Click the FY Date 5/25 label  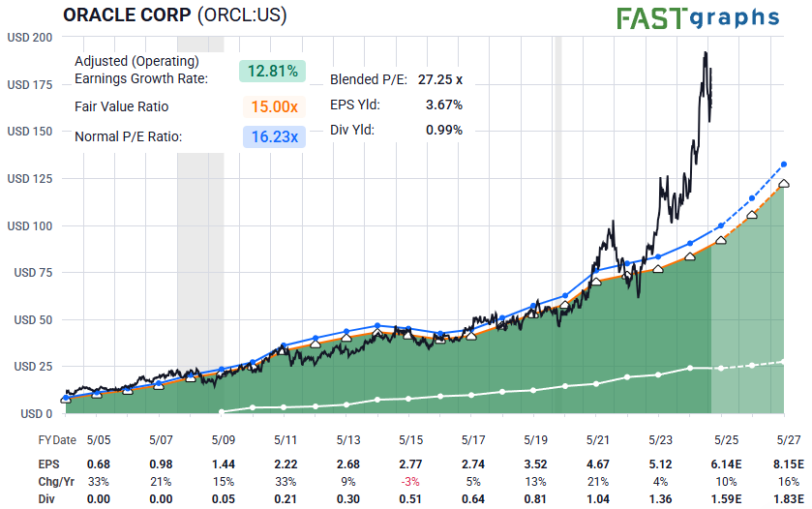coord(726,440)
